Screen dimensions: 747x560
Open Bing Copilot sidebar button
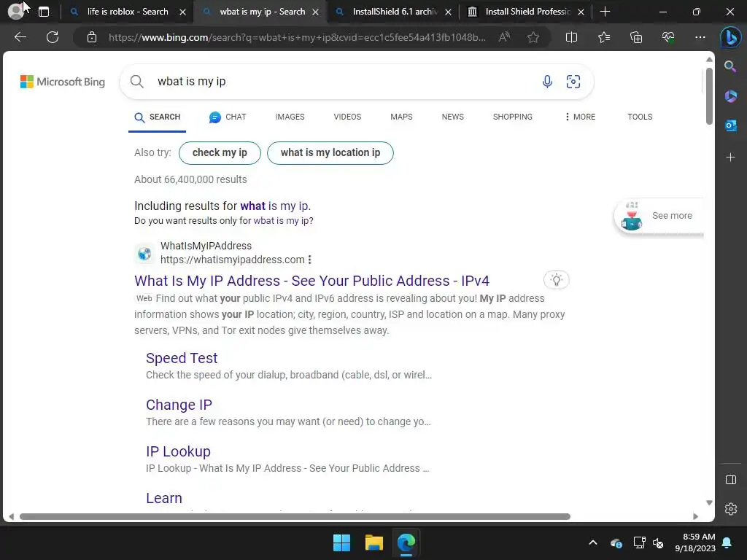[730, 38]
